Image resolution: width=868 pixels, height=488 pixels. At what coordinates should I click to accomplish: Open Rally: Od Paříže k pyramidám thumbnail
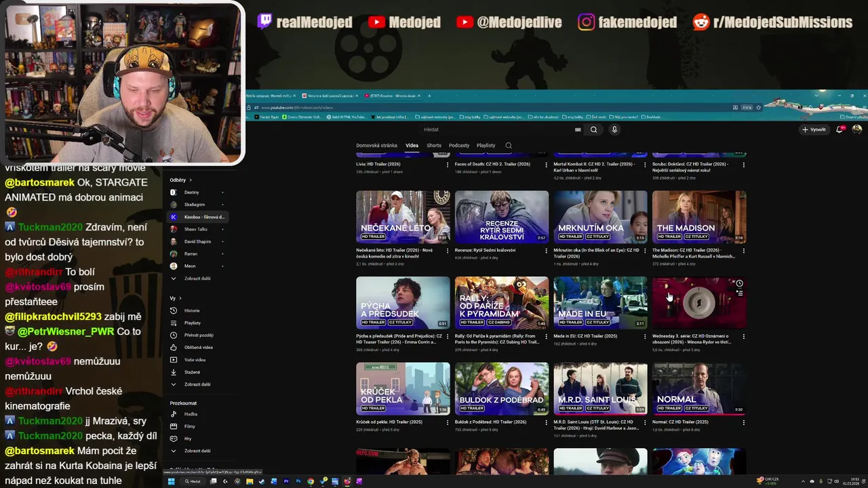click(x=502, y=302)
